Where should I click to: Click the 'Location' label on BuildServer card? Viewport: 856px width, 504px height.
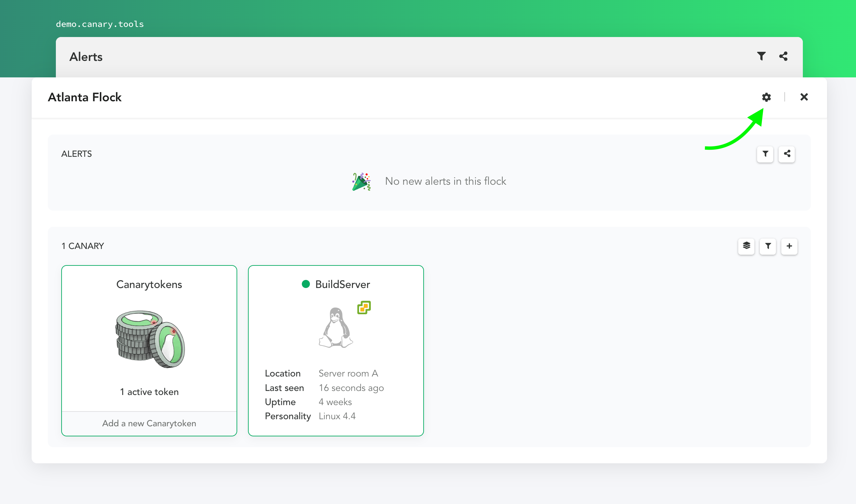point(283,373)
